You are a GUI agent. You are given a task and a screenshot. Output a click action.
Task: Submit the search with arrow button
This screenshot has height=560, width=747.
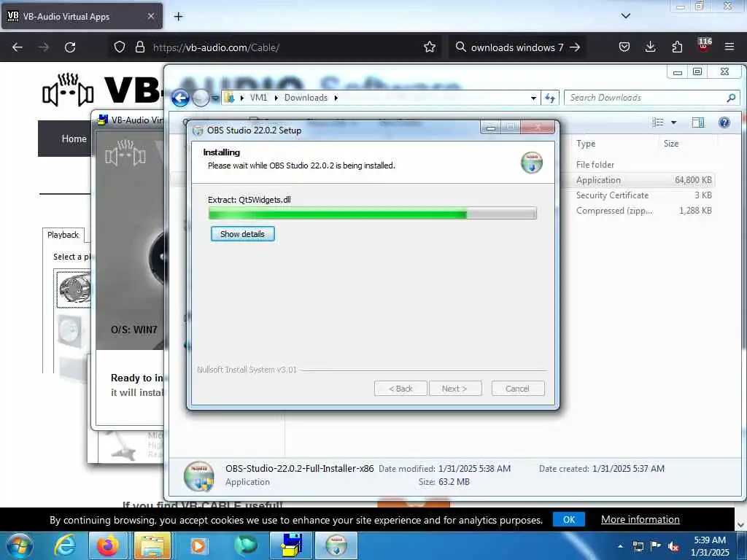point(575,47)
